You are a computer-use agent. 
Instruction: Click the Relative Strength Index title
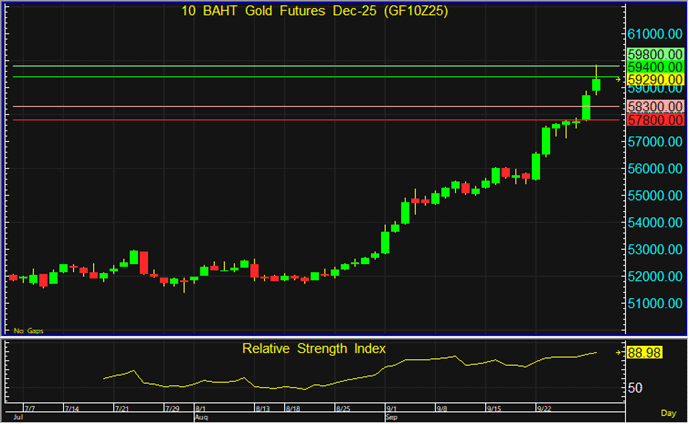coord(314,348)
